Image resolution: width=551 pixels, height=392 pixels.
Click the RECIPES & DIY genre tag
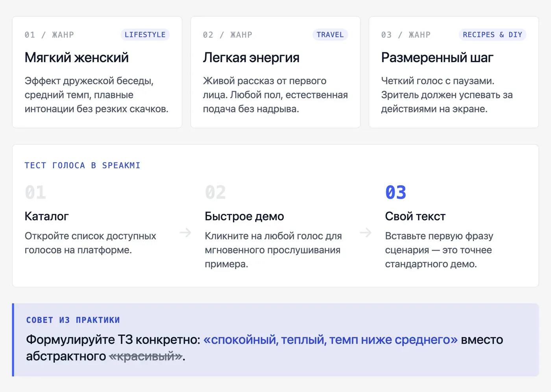[x=492, y=35]
